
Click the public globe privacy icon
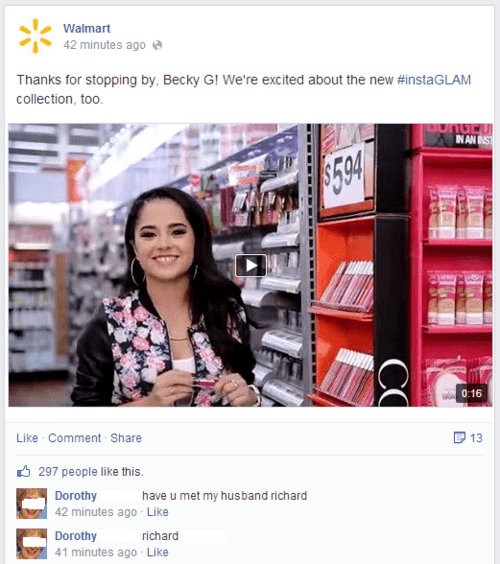pyautogui.click(x=157, y=45)
